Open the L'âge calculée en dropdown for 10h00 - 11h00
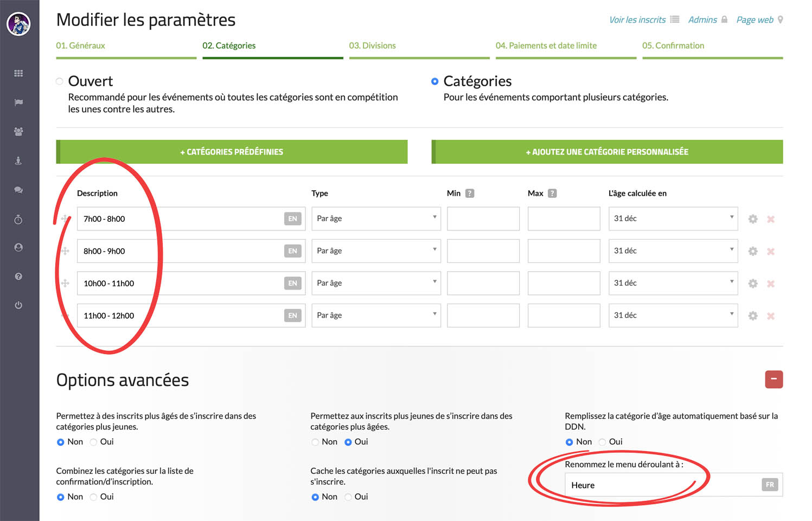The height and width of the screenshot is (521, 812). pos(673,283)
